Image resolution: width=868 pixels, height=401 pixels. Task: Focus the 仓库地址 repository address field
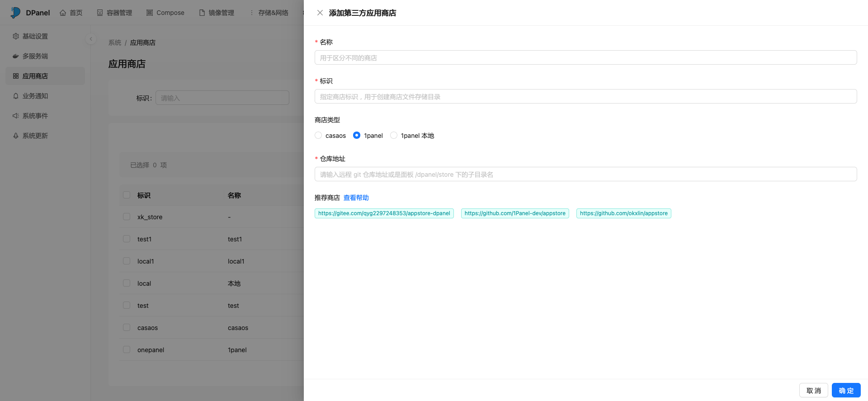585,175
